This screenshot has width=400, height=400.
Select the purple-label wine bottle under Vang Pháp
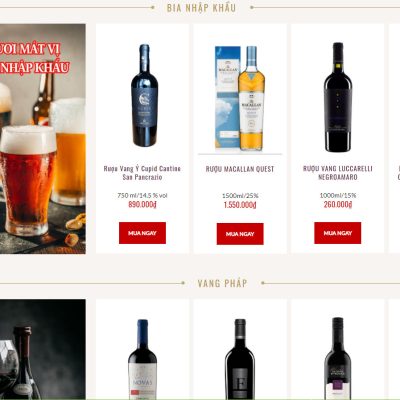338,358
